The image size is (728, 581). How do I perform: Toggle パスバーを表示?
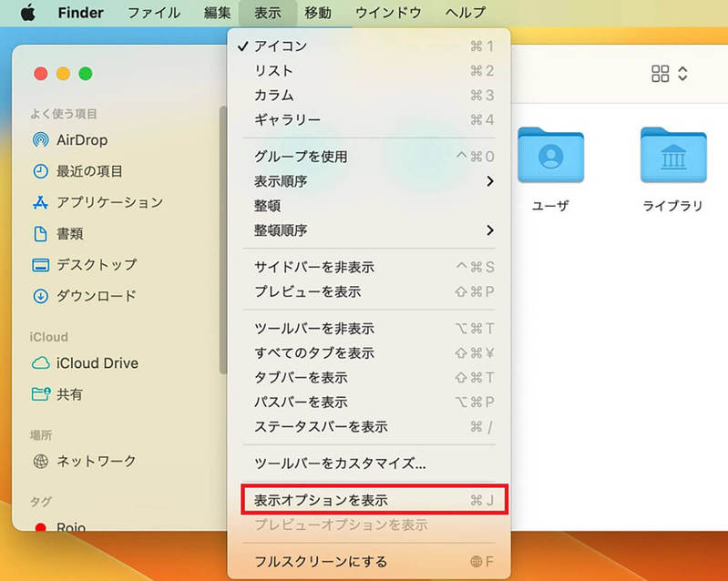pos(369,402)
